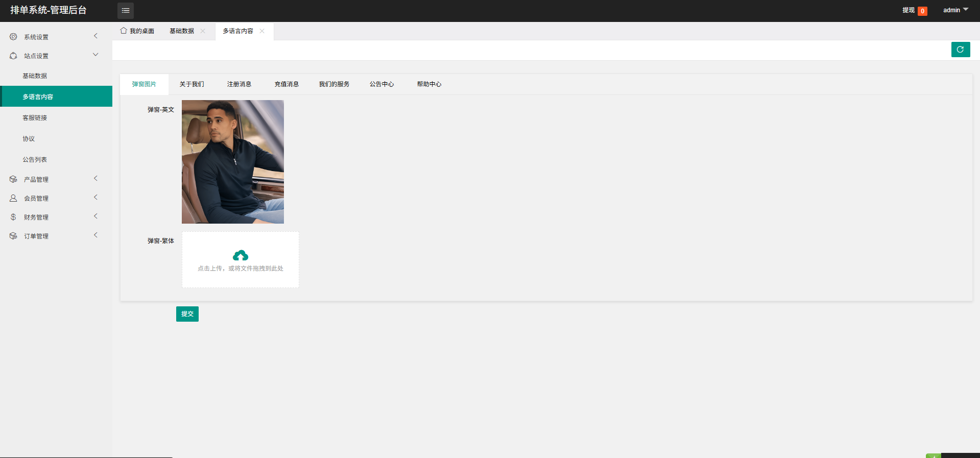
Task: Click the 提交 submit button
Action: tap(187, 314)
